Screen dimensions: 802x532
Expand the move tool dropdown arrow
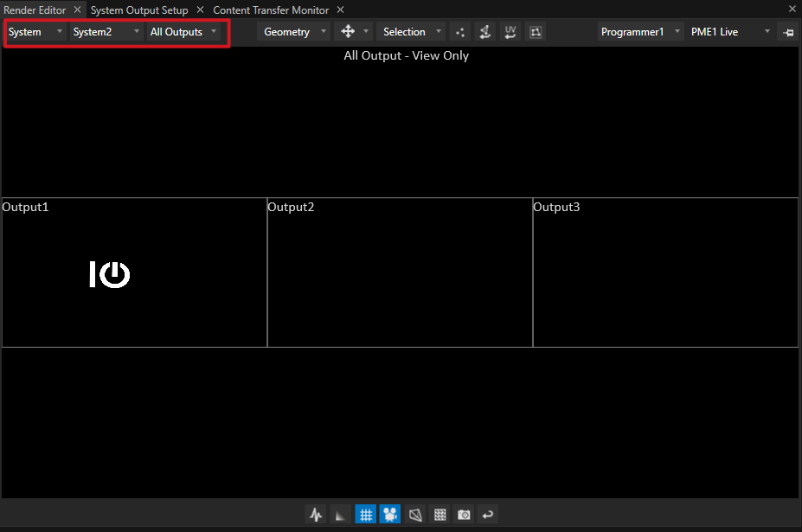366,32
